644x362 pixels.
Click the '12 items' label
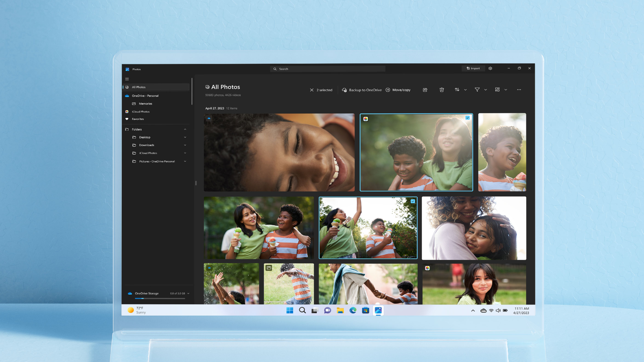232,109
